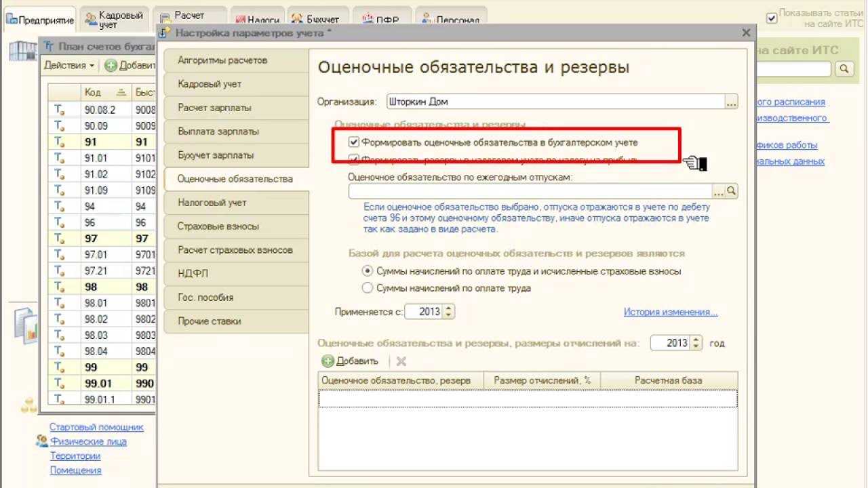The image size is (868, 488).
Task: Open История изменения link
Action: coord(671,312)
